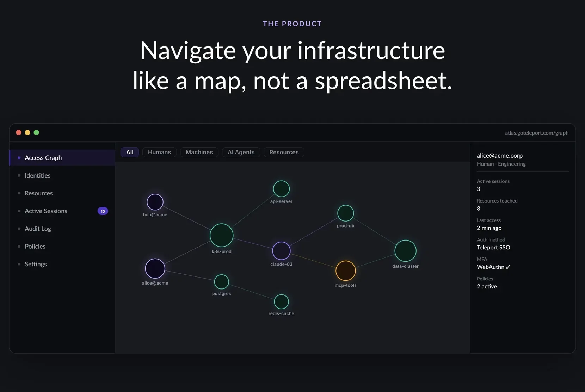Click the alice@acme node label
This screenshot has width=585, height=392.
tap(155, 283)
